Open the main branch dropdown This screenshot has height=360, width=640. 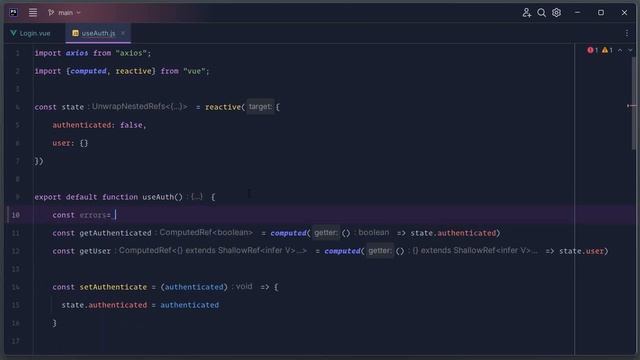click(x=64, y=13)
